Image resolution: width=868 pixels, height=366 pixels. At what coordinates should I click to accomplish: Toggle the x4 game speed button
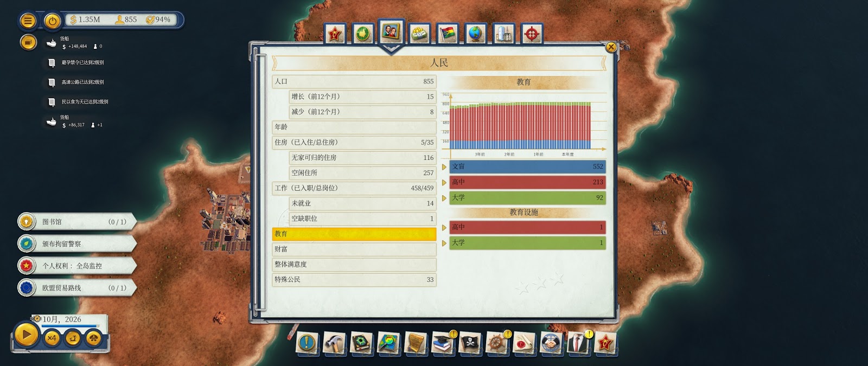[52, 338]
